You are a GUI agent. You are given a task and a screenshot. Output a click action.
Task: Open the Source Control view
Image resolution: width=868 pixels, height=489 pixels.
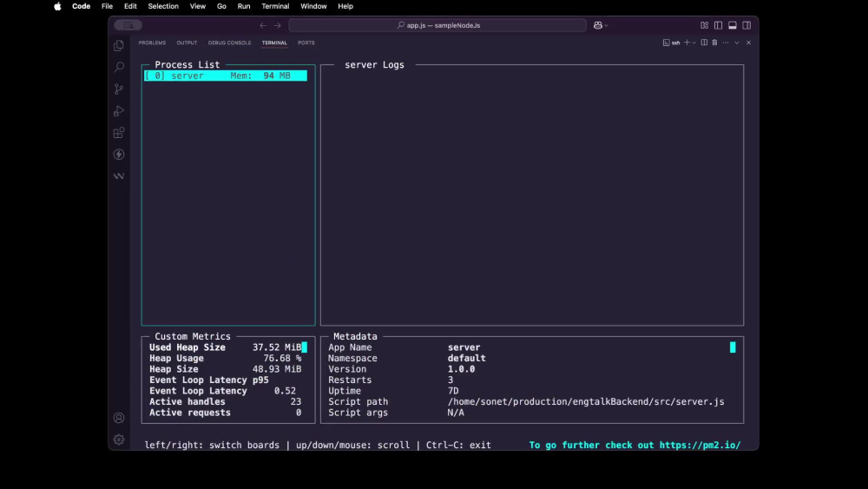pyautogui.click(x=118, y=89)
